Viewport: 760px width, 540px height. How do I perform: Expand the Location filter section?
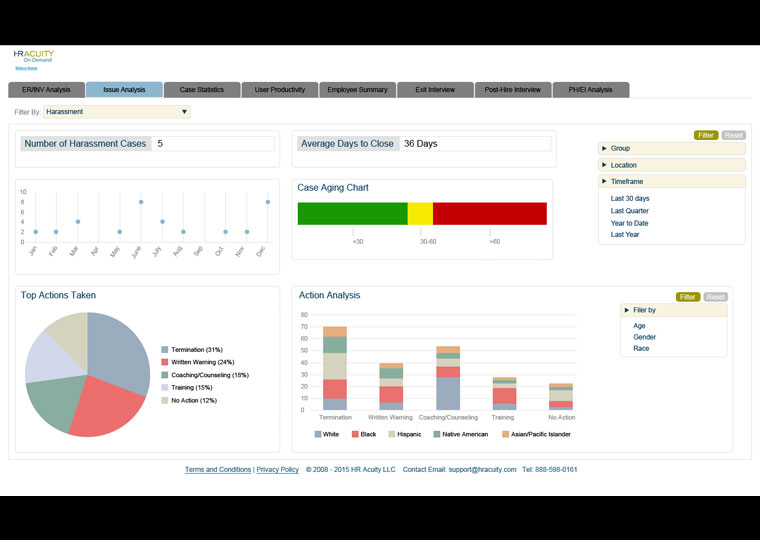tap(672, 165)
